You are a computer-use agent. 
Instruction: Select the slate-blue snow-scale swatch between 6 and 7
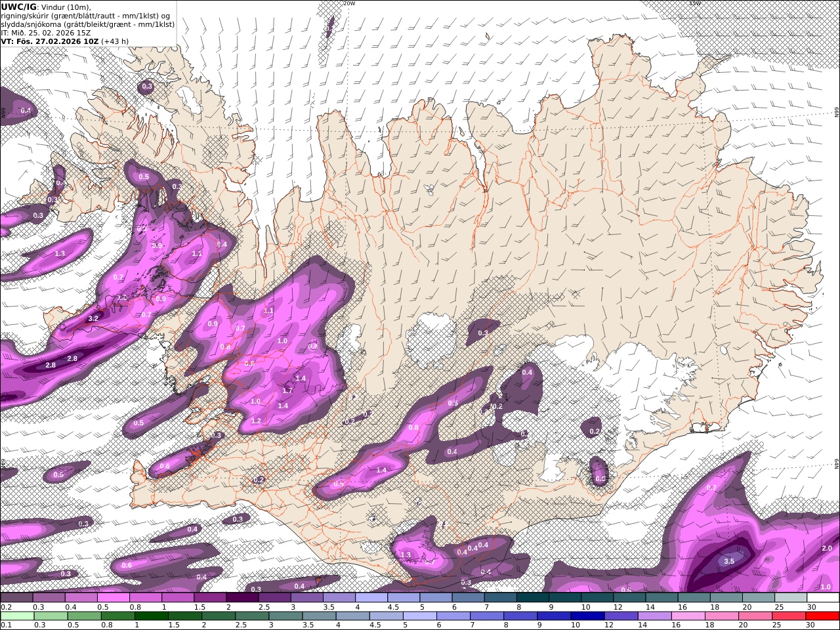tap(469, 597)
